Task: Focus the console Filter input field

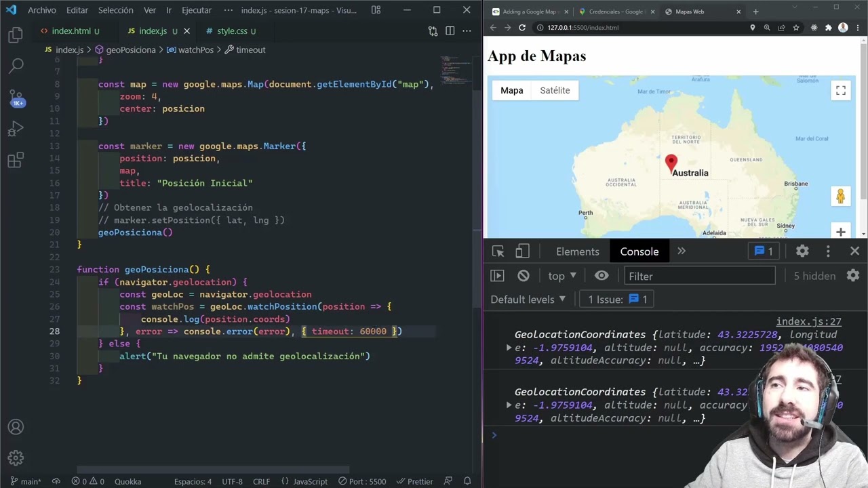Action: [x=699, y=276]
